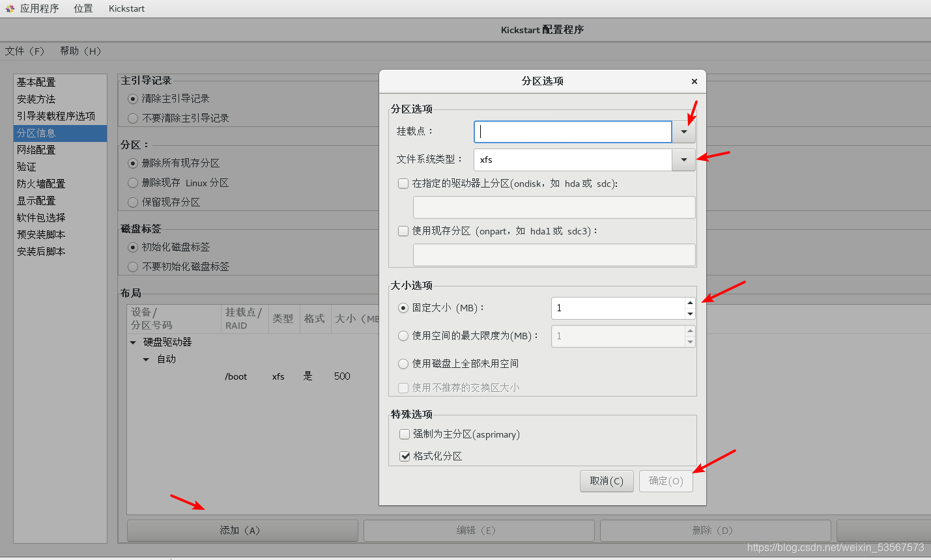
Task: Click the 设备/分区号码 column header
Action: [x=174, y=319]
